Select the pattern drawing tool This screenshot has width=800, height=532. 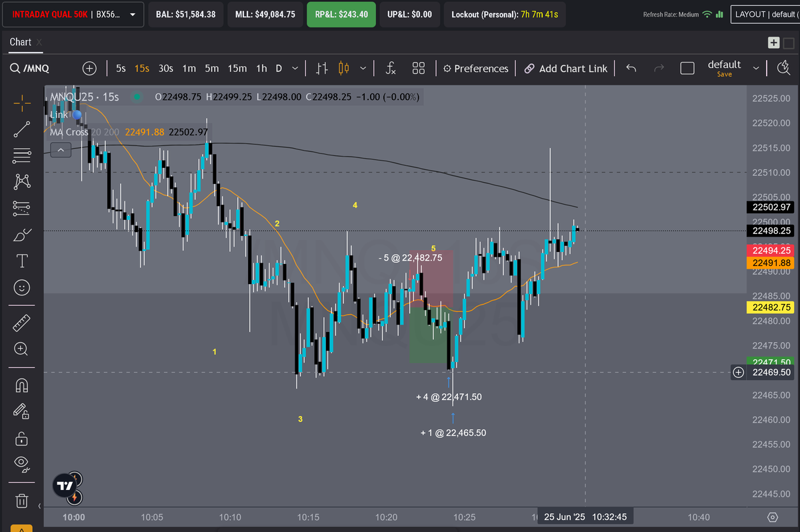pyautogui.click(x=22, y=181)
